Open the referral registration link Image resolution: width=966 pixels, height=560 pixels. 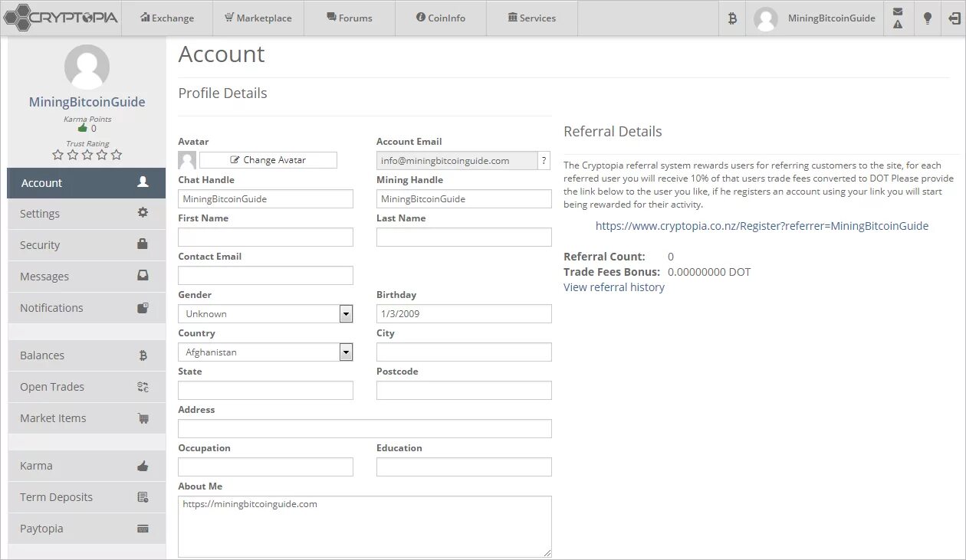(762, 226)
